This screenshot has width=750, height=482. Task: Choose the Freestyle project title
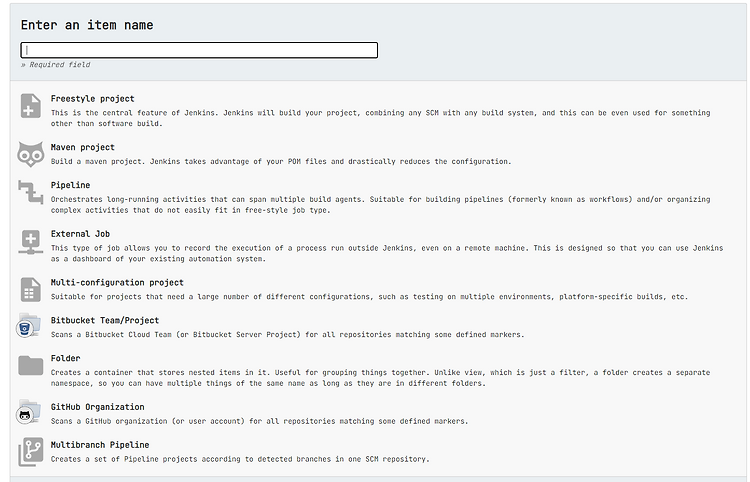click(x=92, y=99)
